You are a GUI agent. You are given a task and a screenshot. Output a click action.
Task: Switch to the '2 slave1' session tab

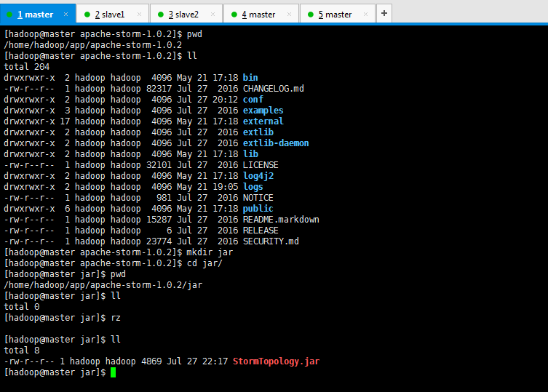click(x=113, y=15)
